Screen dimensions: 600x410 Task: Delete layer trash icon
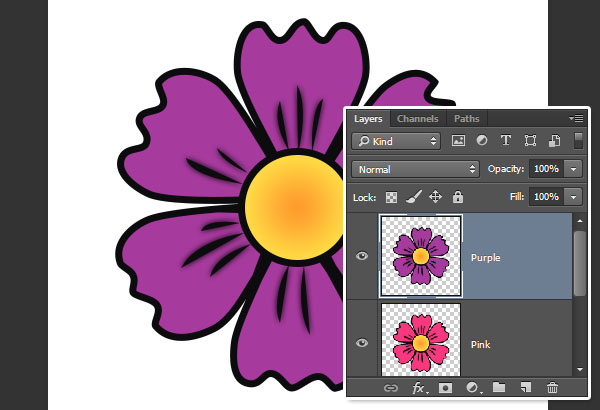pos(552,388)
